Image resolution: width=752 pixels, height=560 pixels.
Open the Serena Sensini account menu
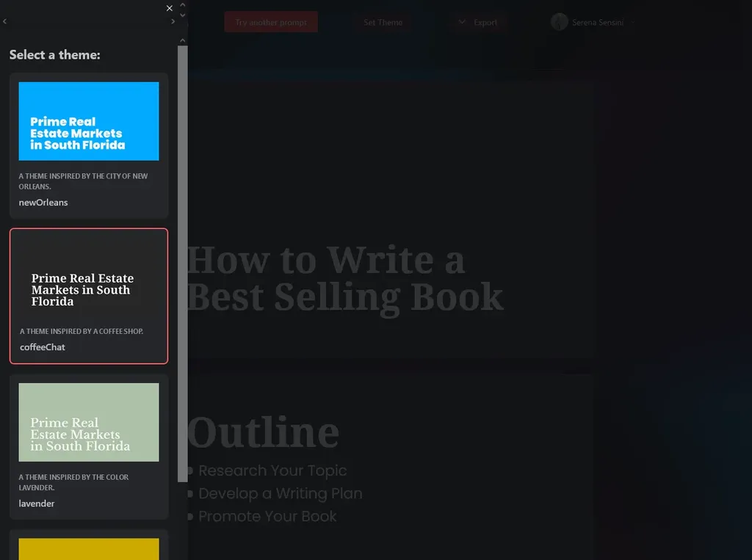coord(593,22)
